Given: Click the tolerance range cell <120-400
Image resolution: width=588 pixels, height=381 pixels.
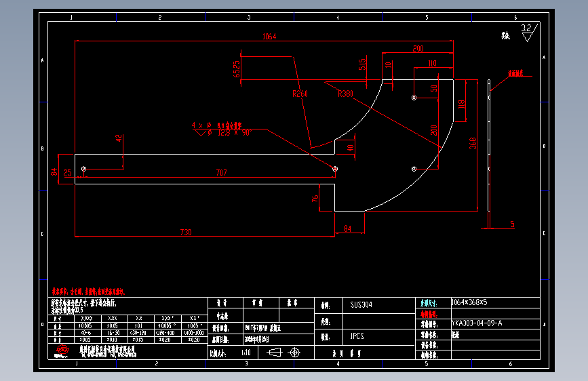Looking at the screenshot, I should coord(165,333).
